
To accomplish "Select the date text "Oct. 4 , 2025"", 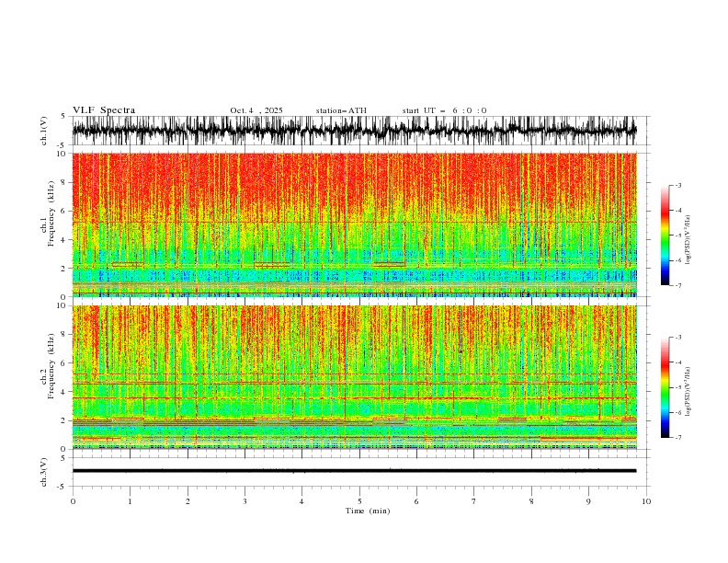I will [x=256, y=110].
